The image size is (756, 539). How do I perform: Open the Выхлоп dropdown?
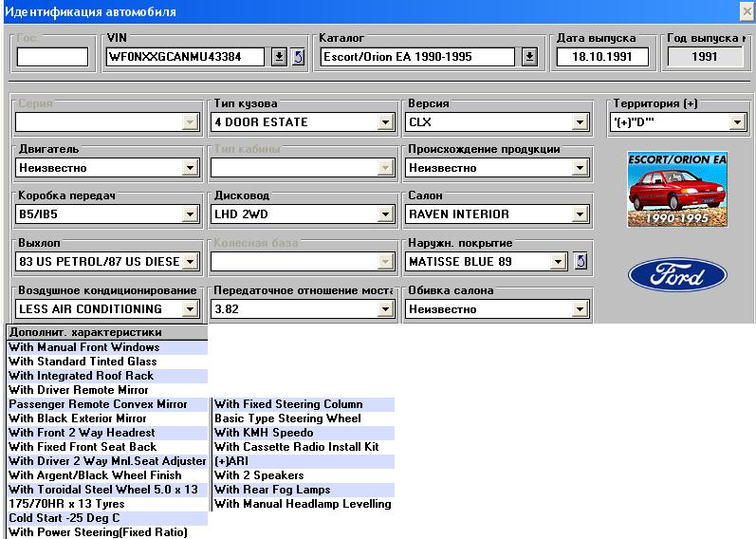click(190, 262)
